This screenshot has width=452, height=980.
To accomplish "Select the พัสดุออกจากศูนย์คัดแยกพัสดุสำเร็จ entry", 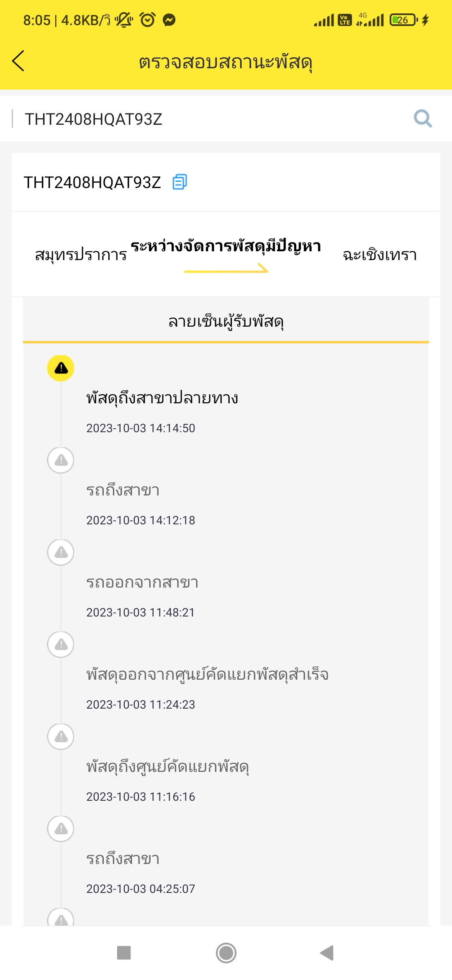I will 207,675.
